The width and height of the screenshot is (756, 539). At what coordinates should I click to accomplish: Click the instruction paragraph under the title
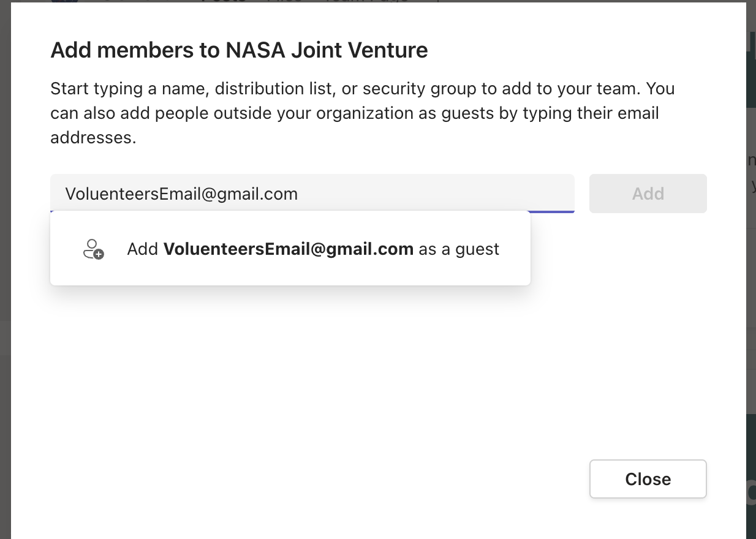(361, 113)
